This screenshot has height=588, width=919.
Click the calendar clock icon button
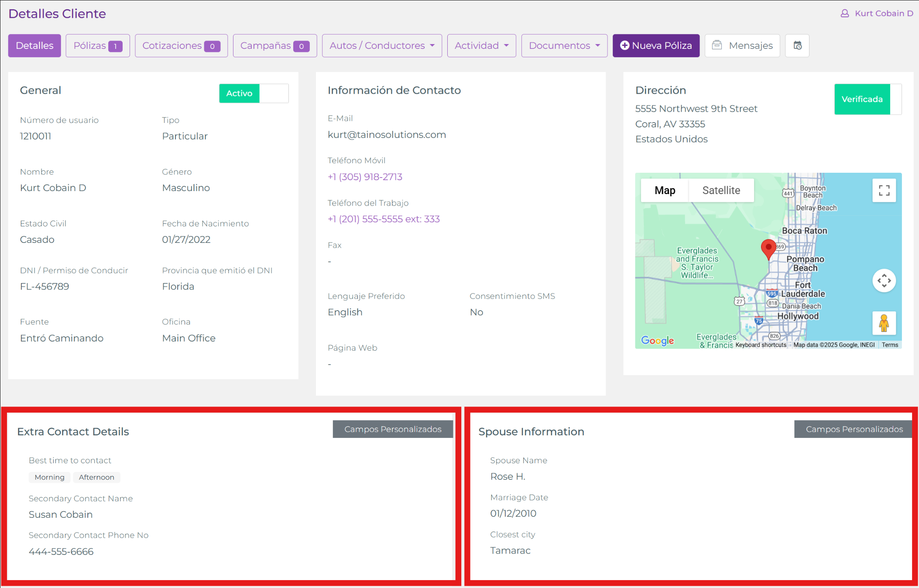click(797, 45)
